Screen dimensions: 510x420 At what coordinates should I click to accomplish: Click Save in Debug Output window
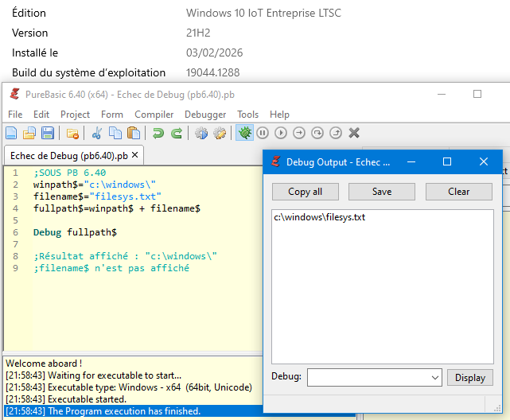tap(382, 192)
